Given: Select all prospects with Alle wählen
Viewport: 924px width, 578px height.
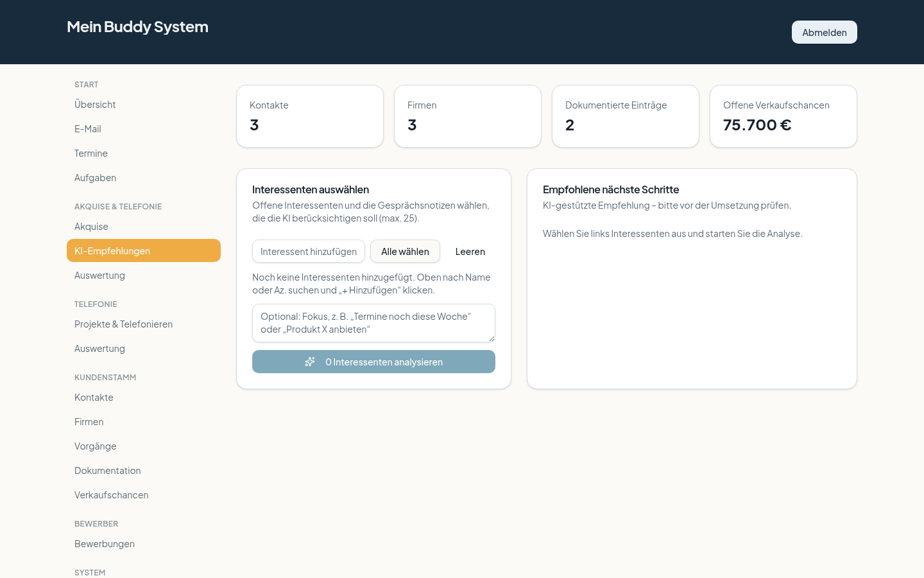Looking at the screenshot, I should coord(405,251).
